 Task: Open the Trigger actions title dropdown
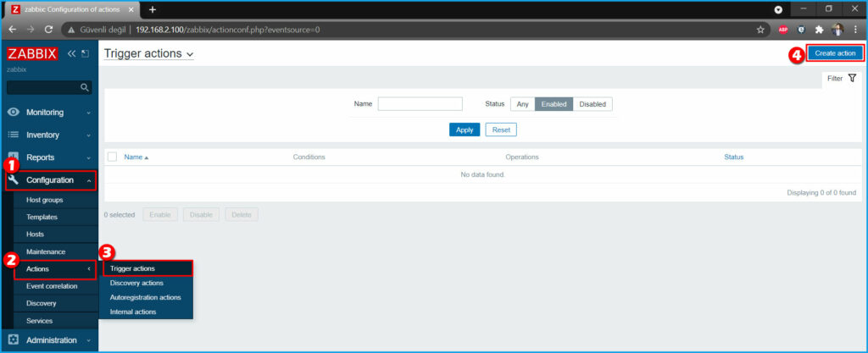click(148, 53)
